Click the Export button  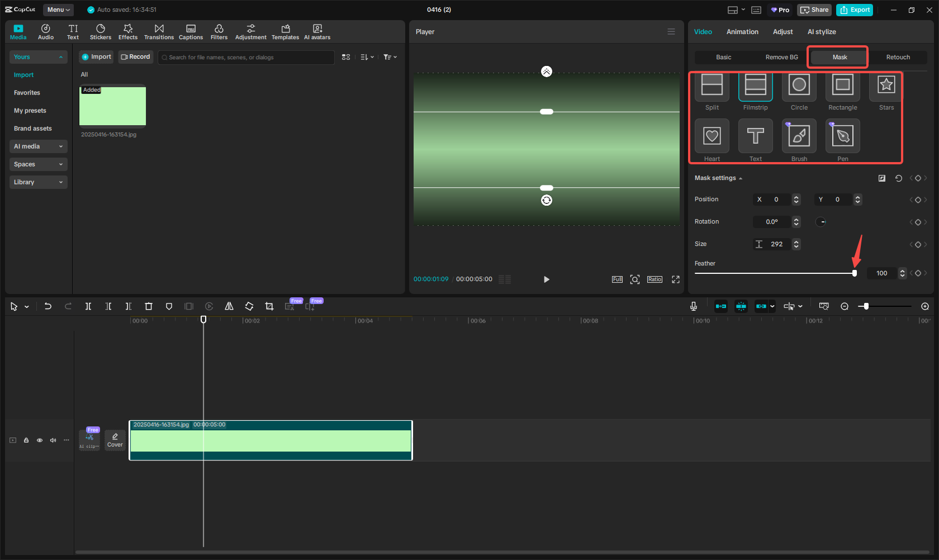pos(854,10)
